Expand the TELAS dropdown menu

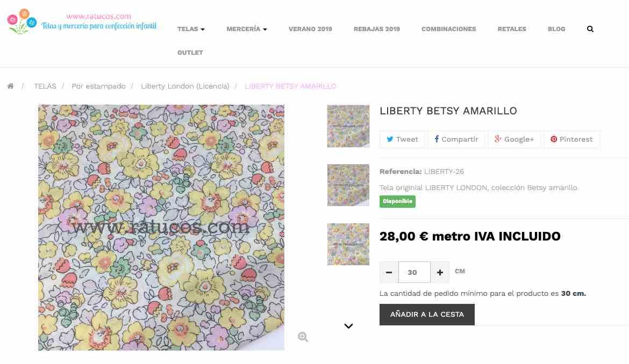191,29
